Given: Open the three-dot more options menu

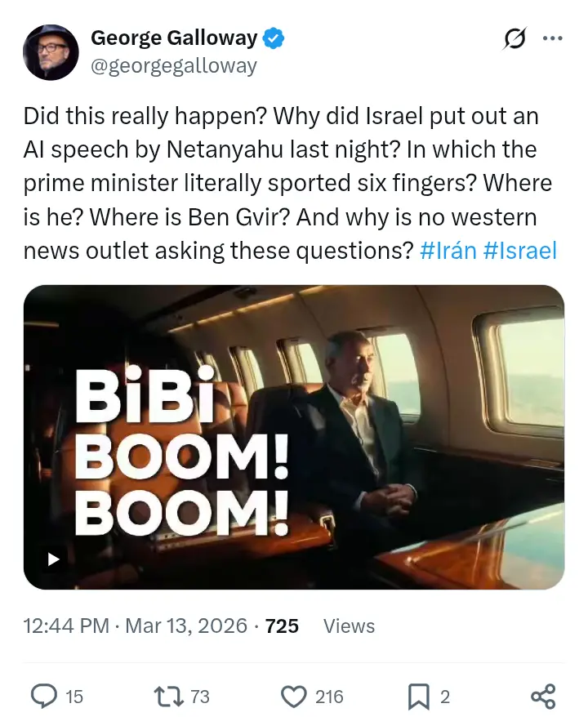Looking at the screenshot, I should 553,38.
